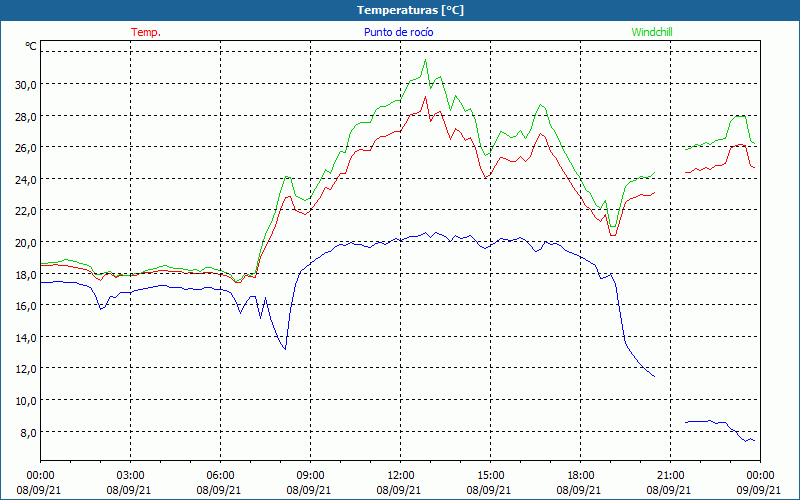Click the red temperature minimum near 19:00
This screenshot has width=800, height=500.
coord(613,235)
